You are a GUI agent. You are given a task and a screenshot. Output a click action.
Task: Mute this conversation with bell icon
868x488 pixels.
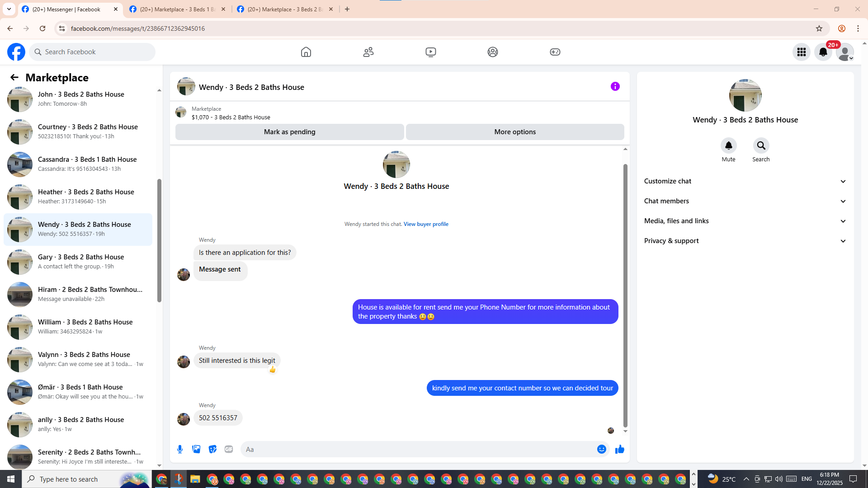pyautogui.click(x=728, y=145)
